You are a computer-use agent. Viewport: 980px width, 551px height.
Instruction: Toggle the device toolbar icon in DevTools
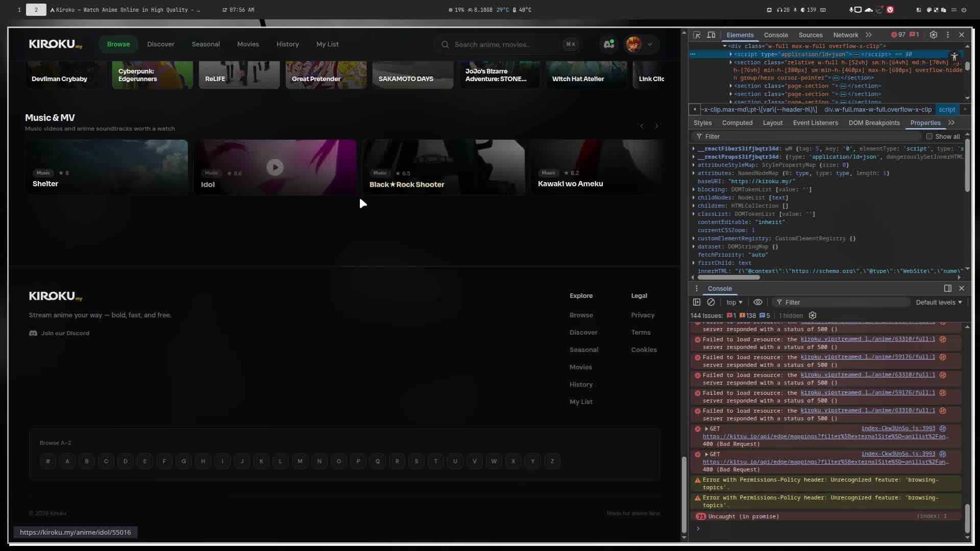pos(711,35)
